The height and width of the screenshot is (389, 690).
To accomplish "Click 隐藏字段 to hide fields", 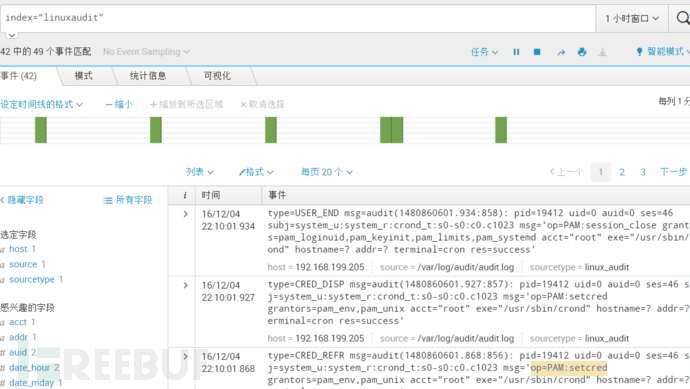I will point(22,200).
